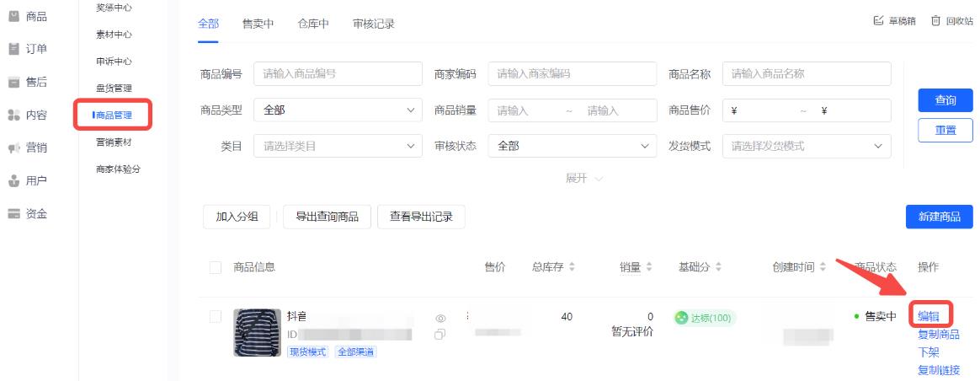Viewport: 980px width, 381px height.
Task: Switch to the 审核记录 tab
Action: click(x=373, y=24)
